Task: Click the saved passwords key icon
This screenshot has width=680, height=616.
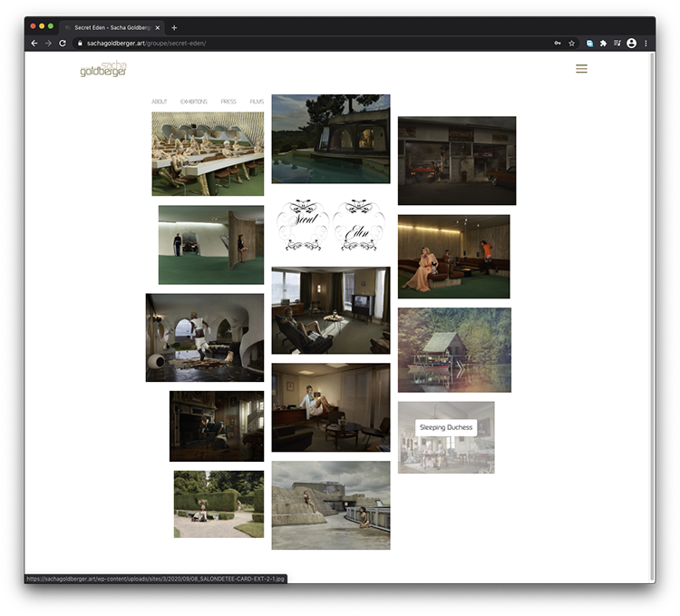Action: (557, 43)
